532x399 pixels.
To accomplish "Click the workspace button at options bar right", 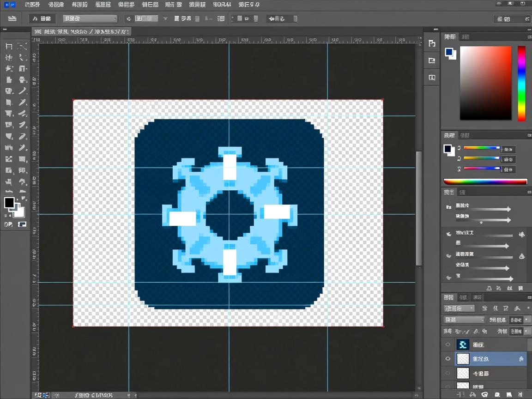I will coord(511,19).
